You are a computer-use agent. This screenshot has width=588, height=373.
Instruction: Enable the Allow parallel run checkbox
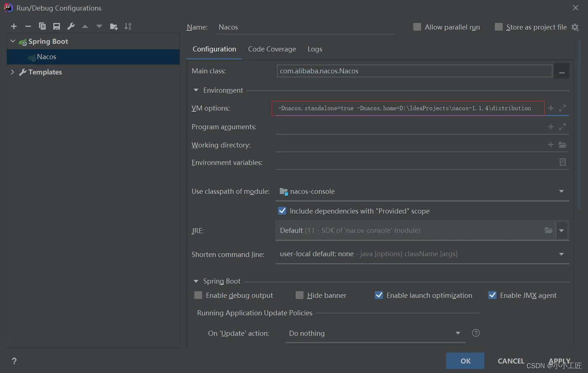pos(417,27)
